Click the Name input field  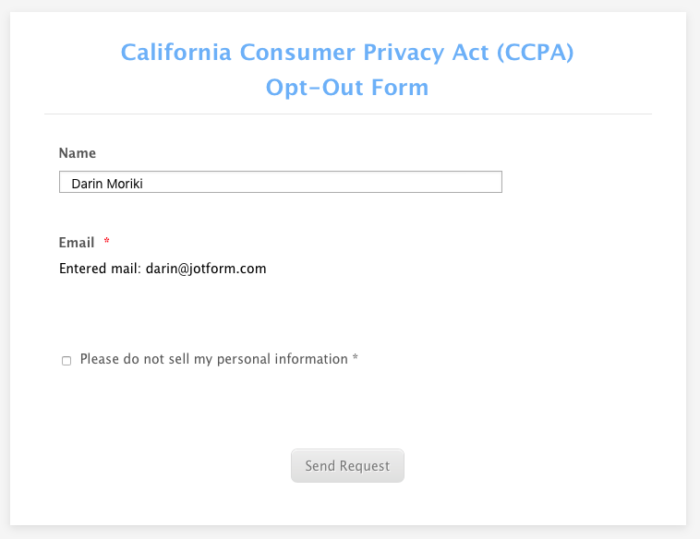coord(280,182)
